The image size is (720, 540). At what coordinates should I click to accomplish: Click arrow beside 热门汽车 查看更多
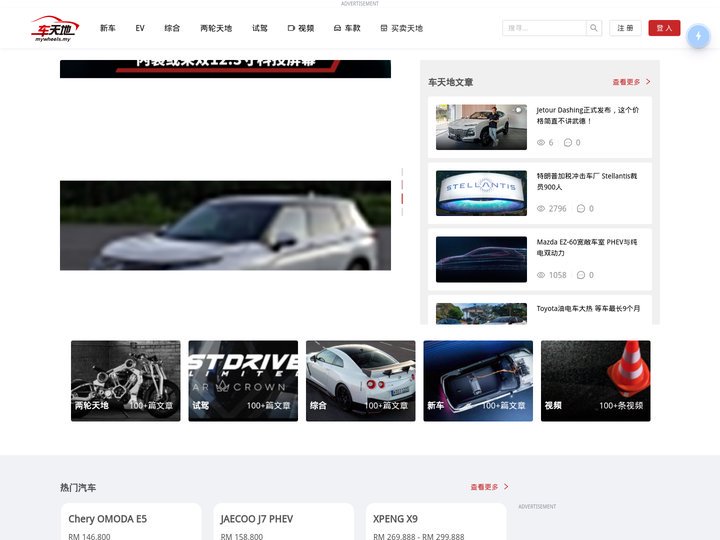pos(506,487)
